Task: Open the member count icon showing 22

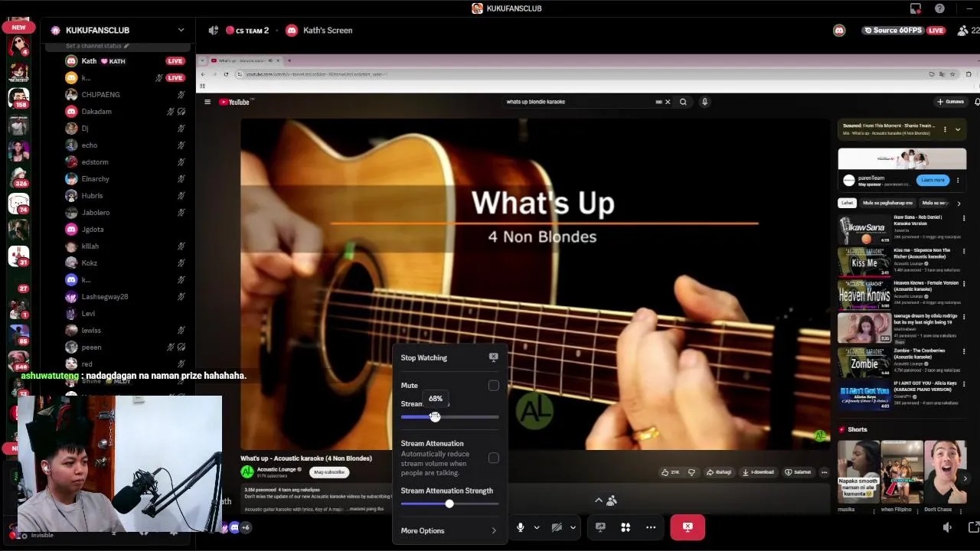Action: 969,31
